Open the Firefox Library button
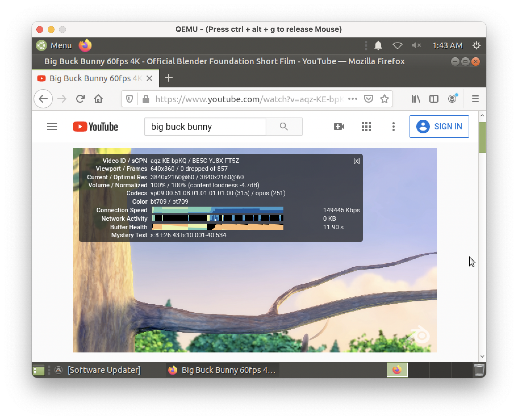Viewport: 518px width, 420px height. (416, 99)
